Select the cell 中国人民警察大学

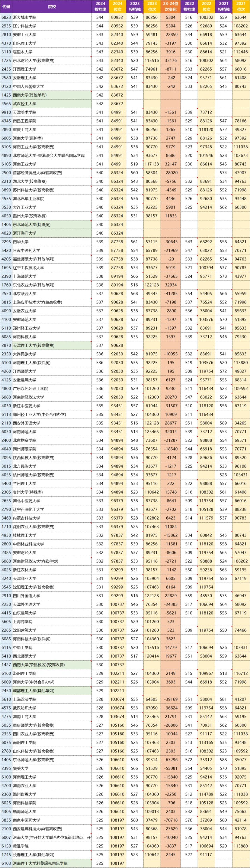[x=52, y=86]
